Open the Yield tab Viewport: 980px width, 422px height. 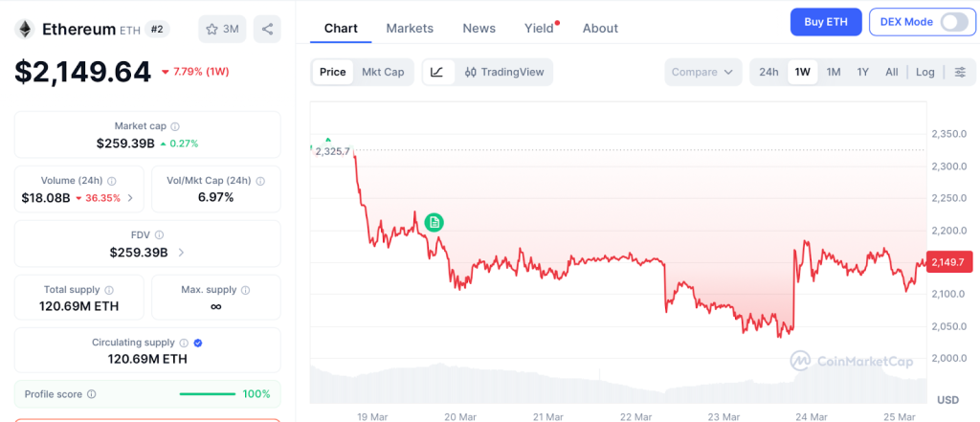pos(539,28)
